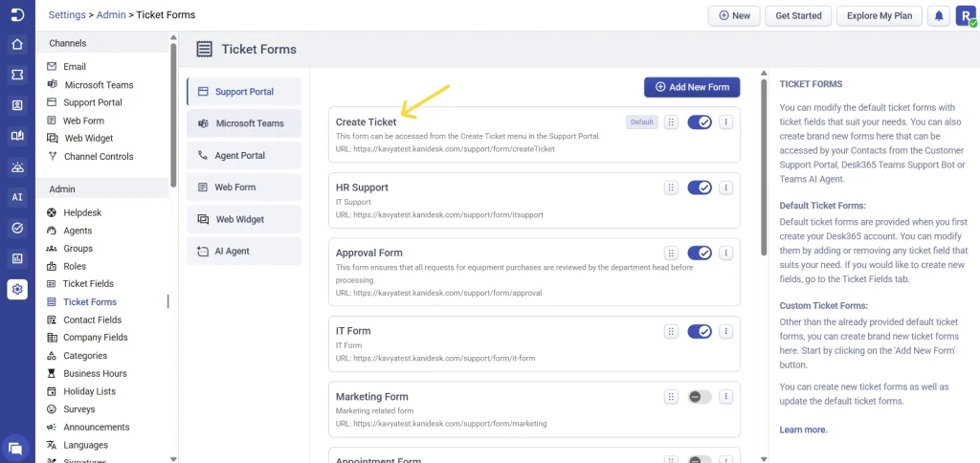Viewport: 980px width, 463px height.
Task: Select the Microsoft Teams tab
Action: click(244, 123)
